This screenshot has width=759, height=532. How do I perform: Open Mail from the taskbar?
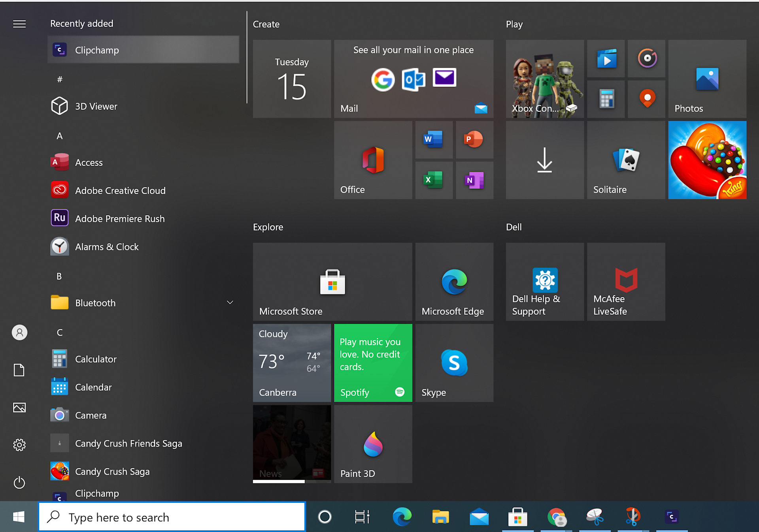tap(479, 517)
